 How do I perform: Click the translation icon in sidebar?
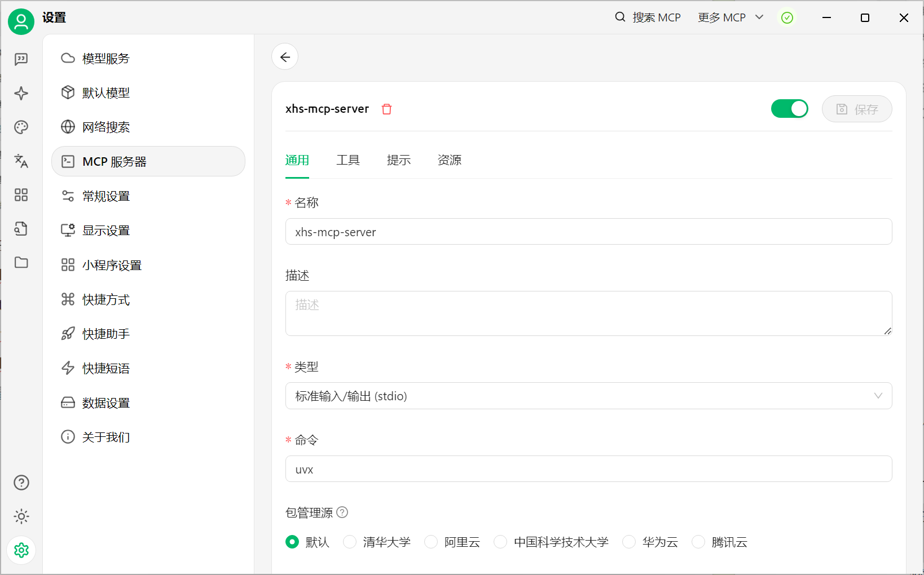(21, 161)
